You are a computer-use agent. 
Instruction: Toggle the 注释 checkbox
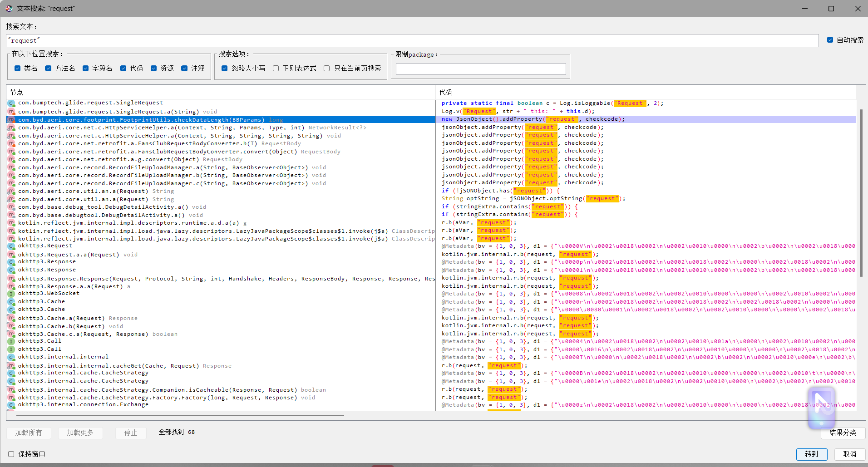(184, 68)
